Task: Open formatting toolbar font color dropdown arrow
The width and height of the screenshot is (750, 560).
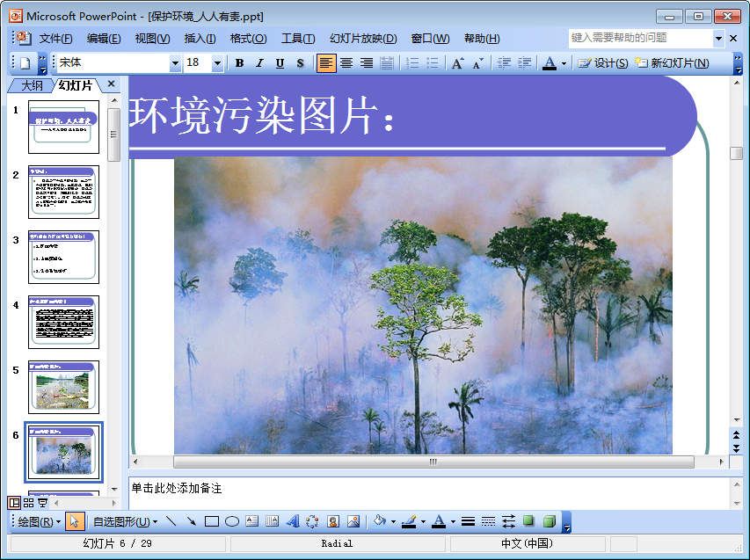Action: (564, 63)
